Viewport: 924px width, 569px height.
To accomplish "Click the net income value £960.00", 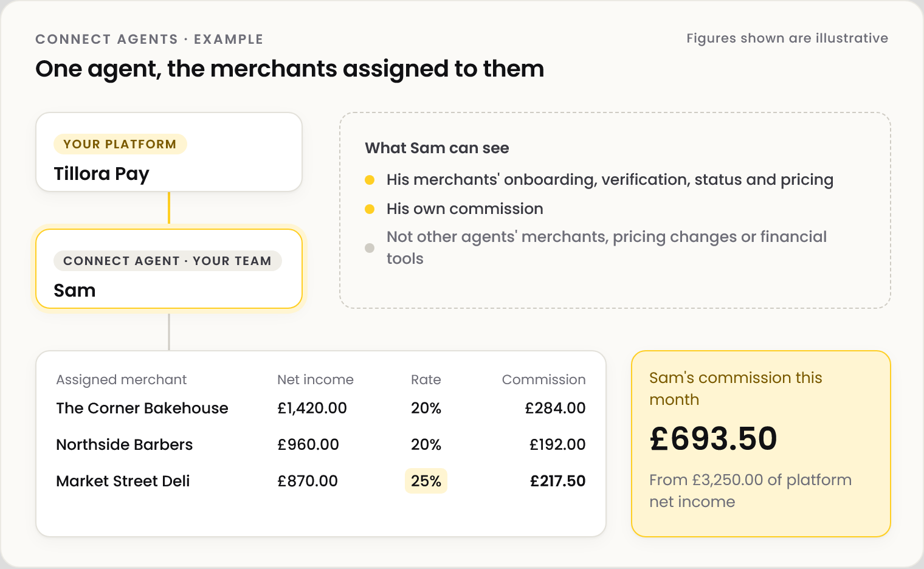I will [x=308, y=445].
